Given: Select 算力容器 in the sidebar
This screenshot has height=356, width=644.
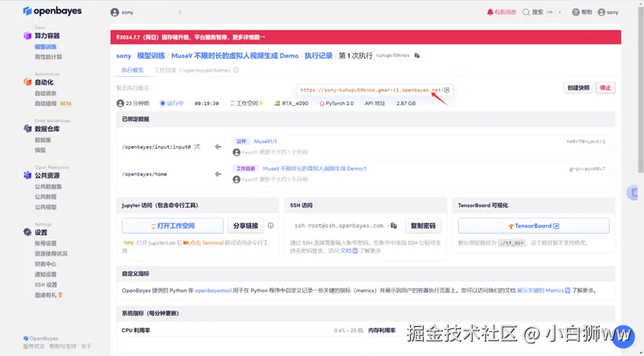Looking at the screenshot, I should coord(42,36).
